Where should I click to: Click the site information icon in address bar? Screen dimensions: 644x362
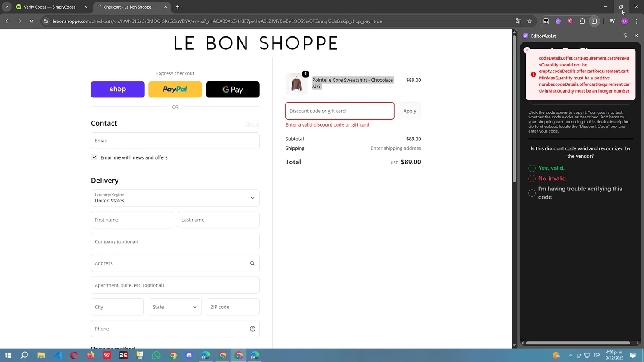[46, 21]
